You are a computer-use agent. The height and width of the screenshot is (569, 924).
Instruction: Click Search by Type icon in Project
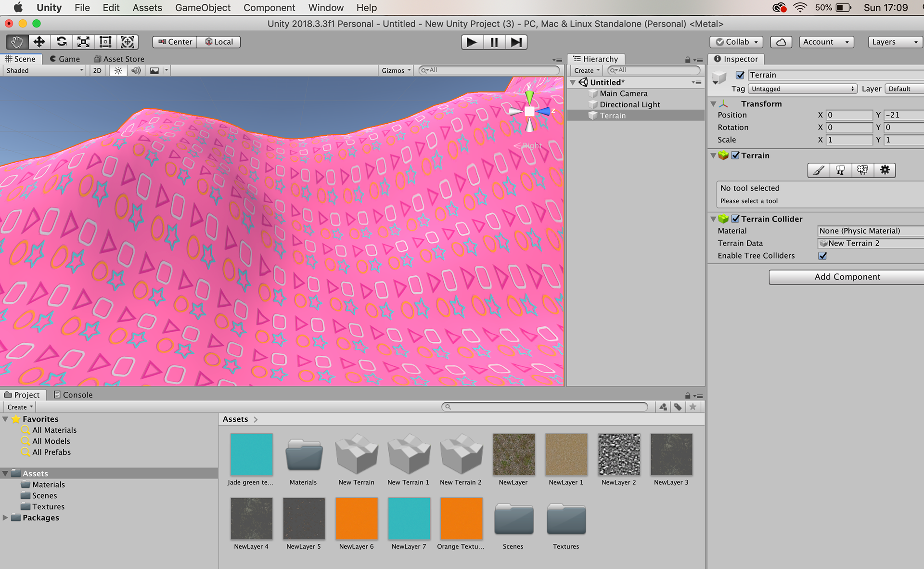click(663, 407)
